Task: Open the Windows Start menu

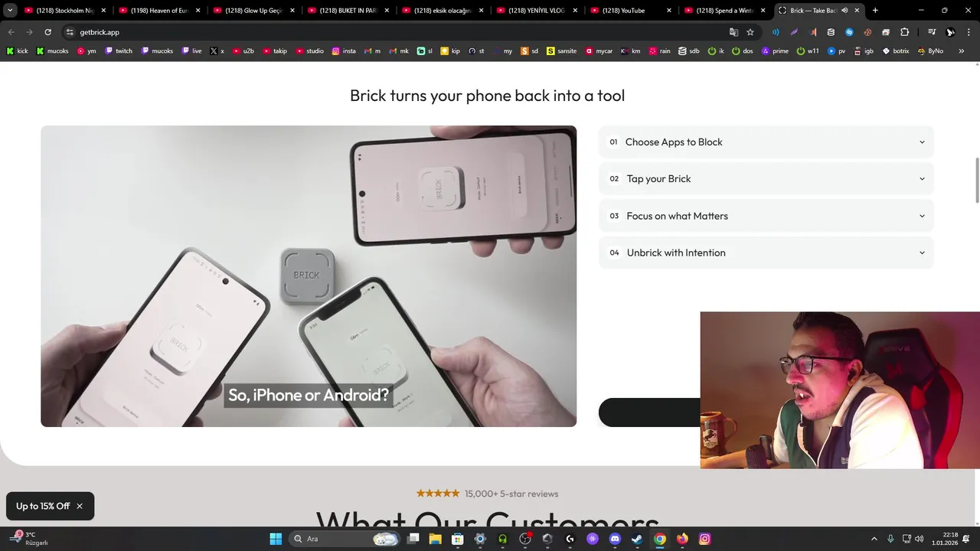Action: point(276,539)
